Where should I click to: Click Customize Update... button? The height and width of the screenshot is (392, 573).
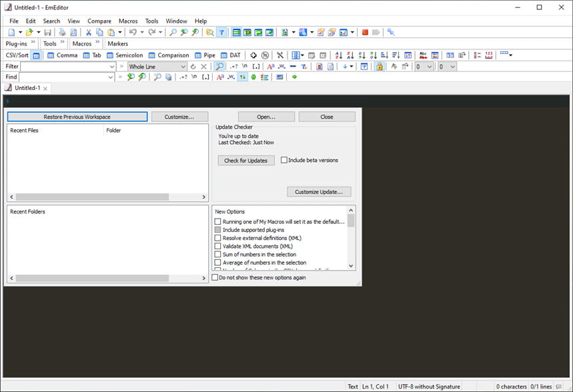tap(319, 192)
